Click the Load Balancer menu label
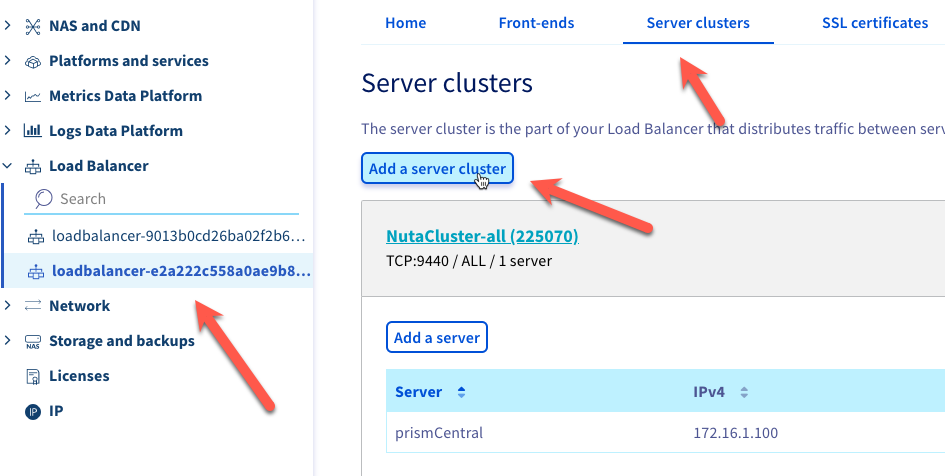Screen dimensions: 945x476 pyautogui.click(x=99, y=166)
